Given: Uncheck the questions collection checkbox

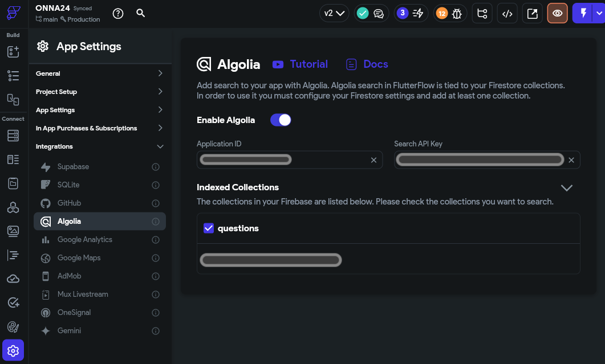Looking at the screenshot, I should click(x=209, y=228).
